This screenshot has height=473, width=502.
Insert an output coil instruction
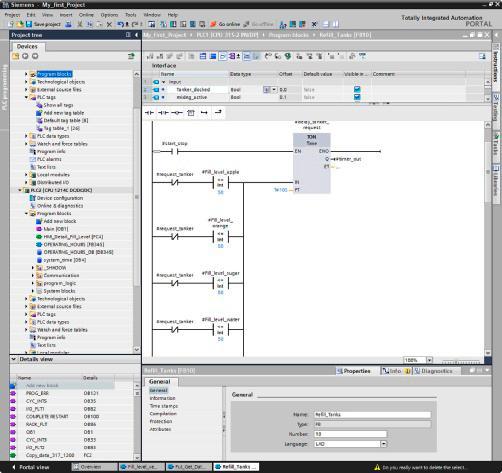[177, 113]
